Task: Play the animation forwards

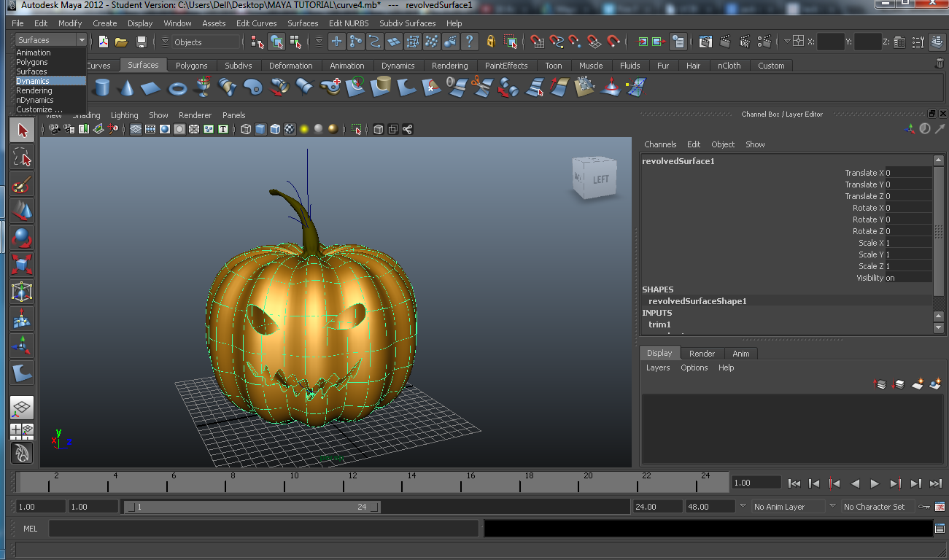Action: pos(875,483)
